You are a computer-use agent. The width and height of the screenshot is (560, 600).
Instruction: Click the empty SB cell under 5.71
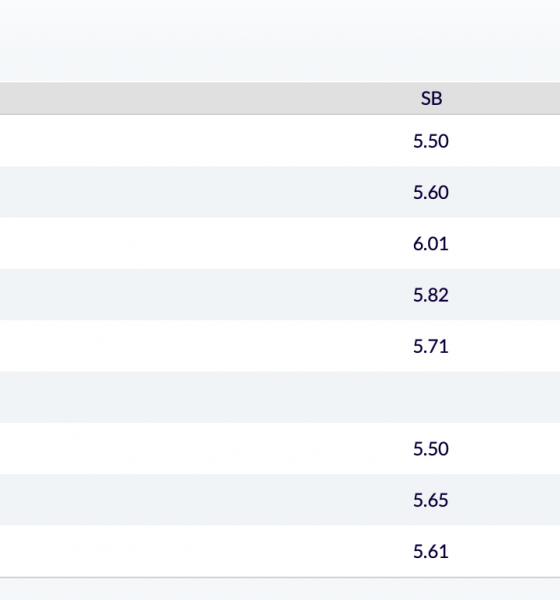(431, 397)
